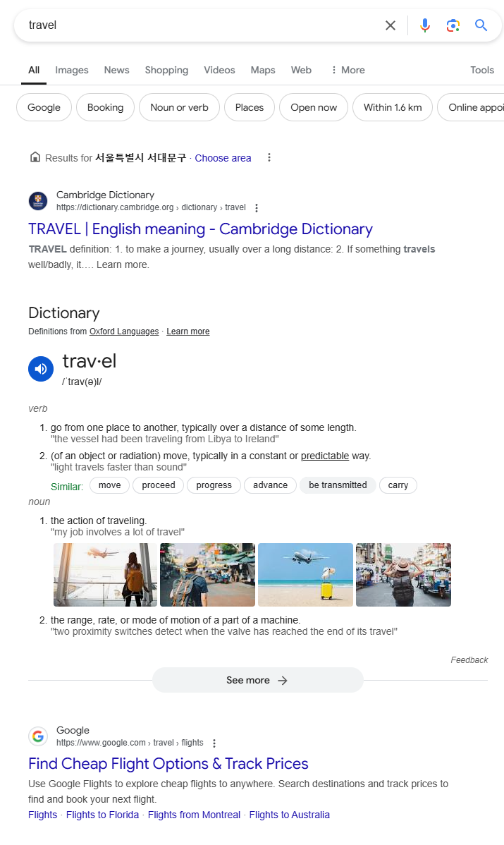Click the search input field containing travel
The width and height of the screenshot is (504, 845).
tap(199, 25)
